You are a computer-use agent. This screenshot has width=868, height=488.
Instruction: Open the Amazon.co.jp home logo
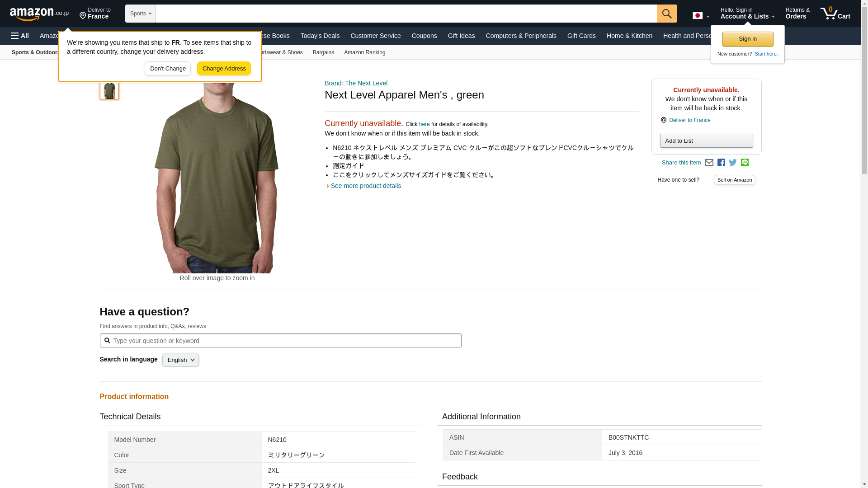[x=39, y=14]
